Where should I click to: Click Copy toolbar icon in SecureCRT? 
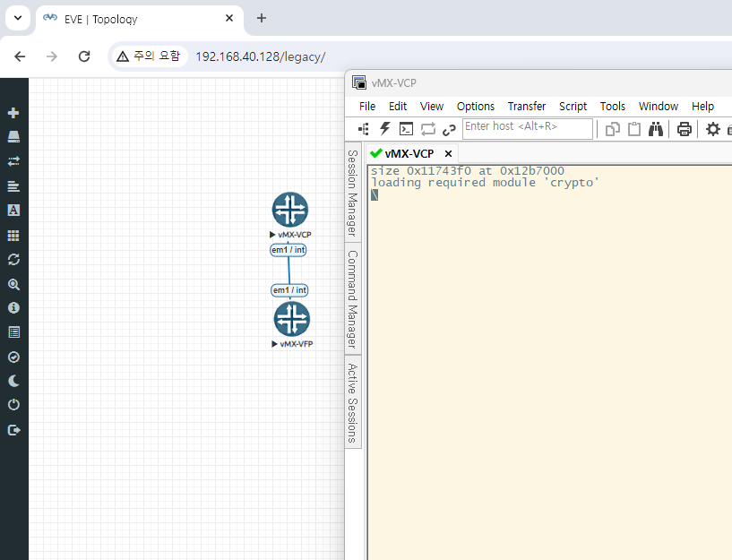(x=613, y=129)
